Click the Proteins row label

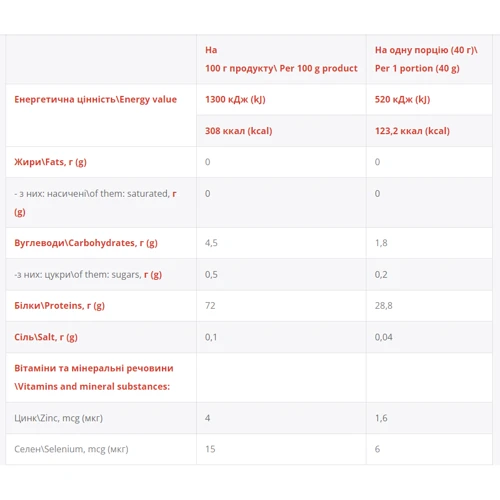click(59, 306)
